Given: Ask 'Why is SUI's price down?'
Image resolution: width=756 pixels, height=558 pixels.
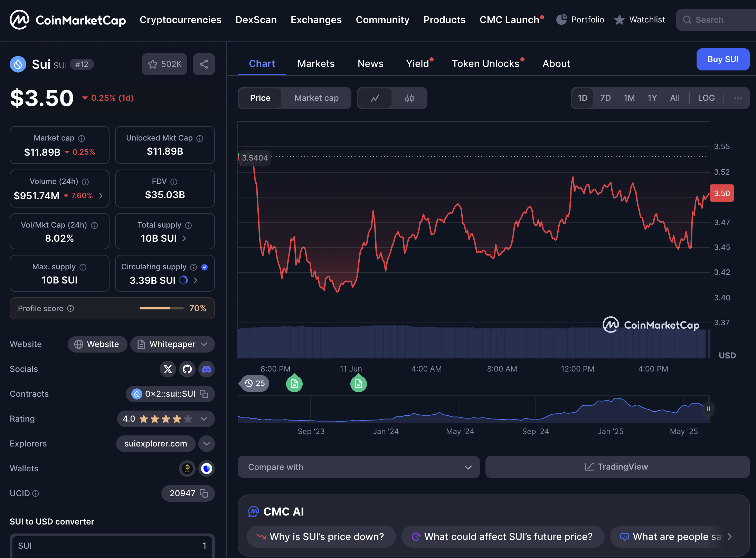Looking at the screenshot, I should coord(321,537).
